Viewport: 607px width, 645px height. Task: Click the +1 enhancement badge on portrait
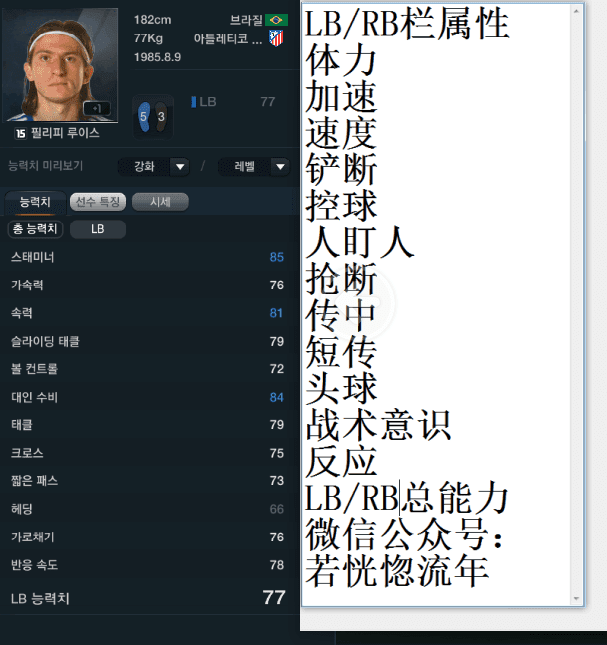97,108
